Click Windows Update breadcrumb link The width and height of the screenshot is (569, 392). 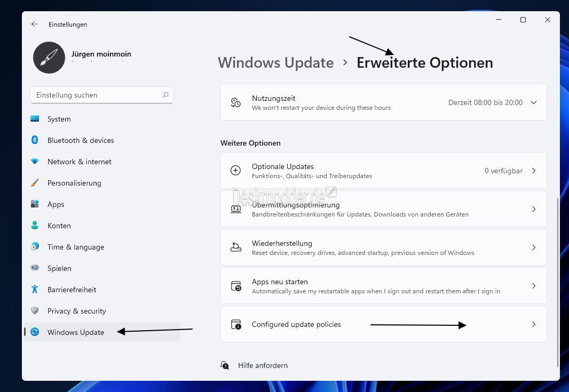tap(275, 63)
